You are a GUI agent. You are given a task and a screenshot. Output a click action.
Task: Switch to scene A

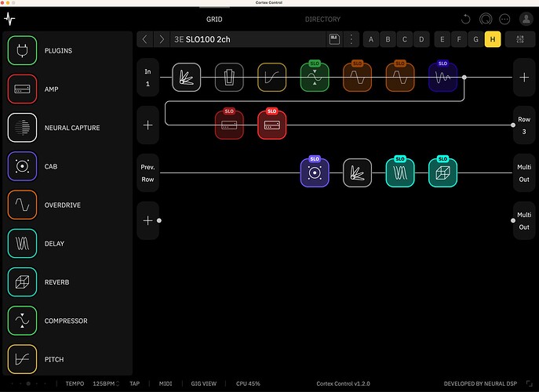pyautogui.click(x=371, y=39)
